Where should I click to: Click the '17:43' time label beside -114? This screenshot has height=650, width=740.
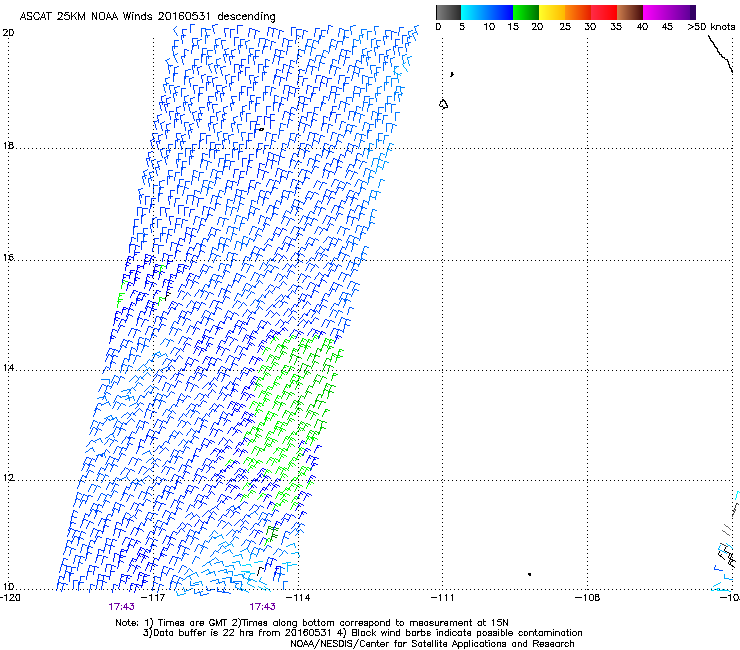click(262, 607)
